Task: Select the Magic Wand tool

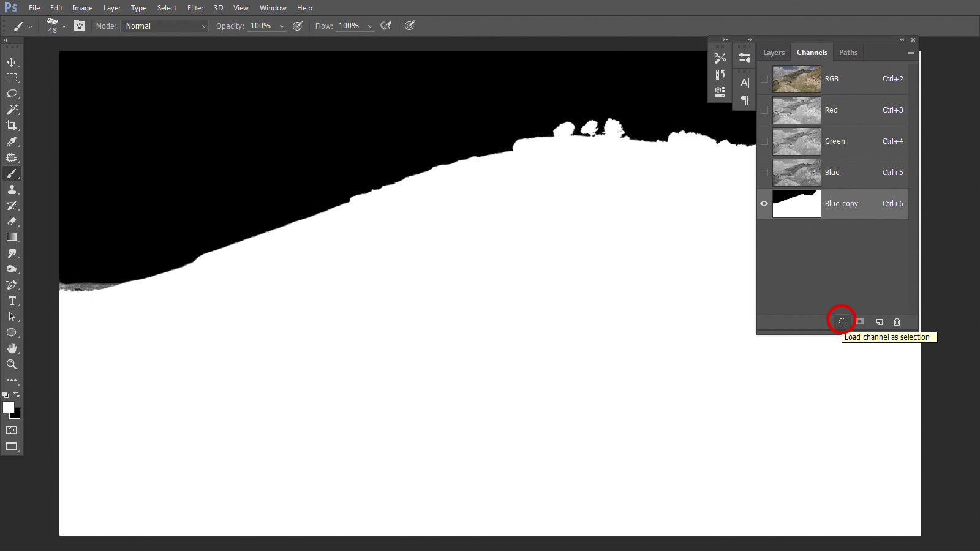Action: click(11, 110)
